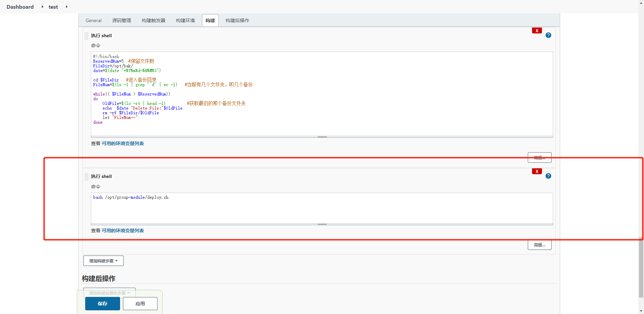Image resolution: width=644 pixels, height=314 pixels.
Task: Click the first textarea resize grip
Action: pos(322,137)
